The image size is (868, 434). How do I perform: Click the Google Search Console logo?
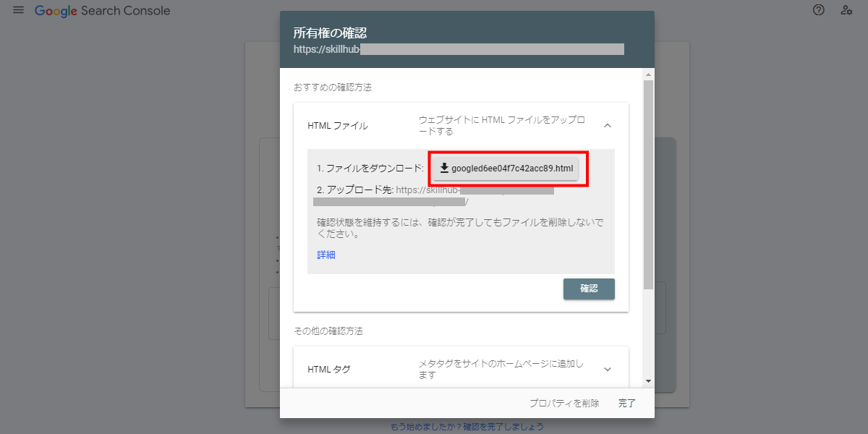tap(103, 11)
